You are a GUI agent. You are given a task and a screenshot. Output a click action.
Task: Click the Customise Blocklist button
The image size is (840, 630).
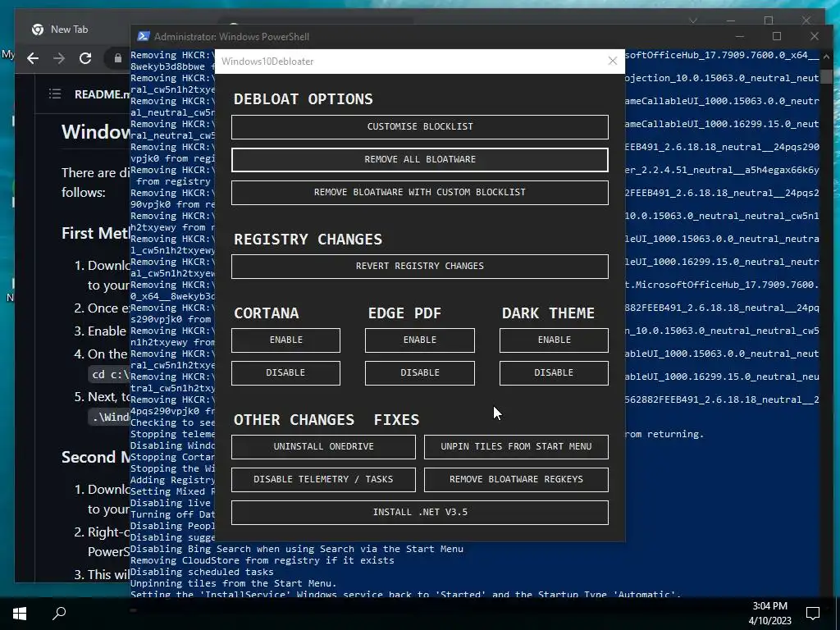(419, 127)
